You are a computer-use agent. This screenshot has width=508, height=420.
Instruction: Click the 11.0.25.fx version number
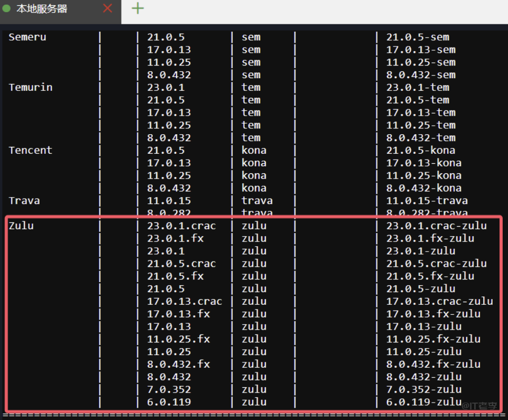coord(179,339)
